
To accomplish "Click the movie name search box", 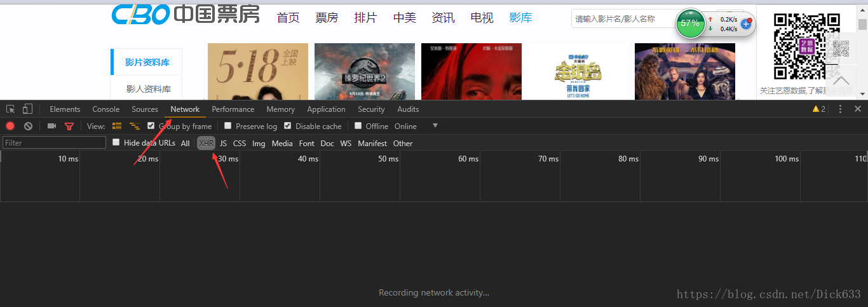I will click(x=623, y=19).
